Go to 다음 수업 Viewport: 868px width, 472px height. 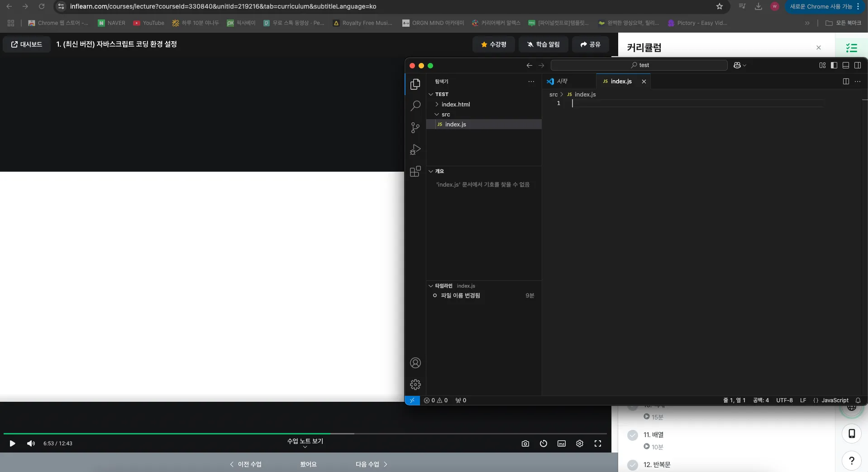tap(371, 464)
